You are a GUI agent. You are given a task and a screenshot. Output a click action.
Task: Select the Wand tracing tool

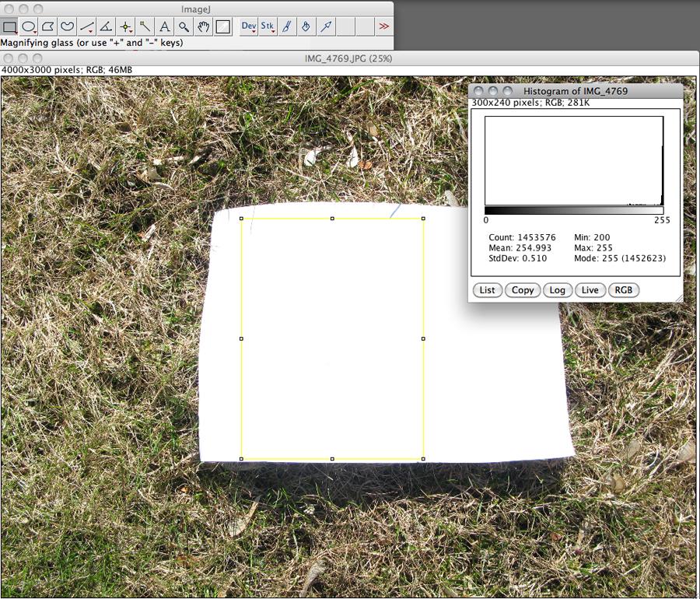point(145,26)
